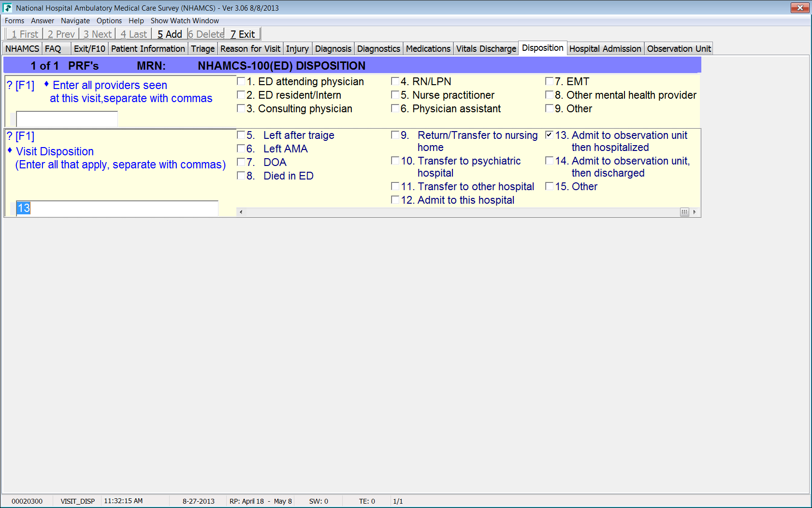Click left arrow of horizontal scrollbar
Viewport: 812px width, 508px height.
[241, 212]
